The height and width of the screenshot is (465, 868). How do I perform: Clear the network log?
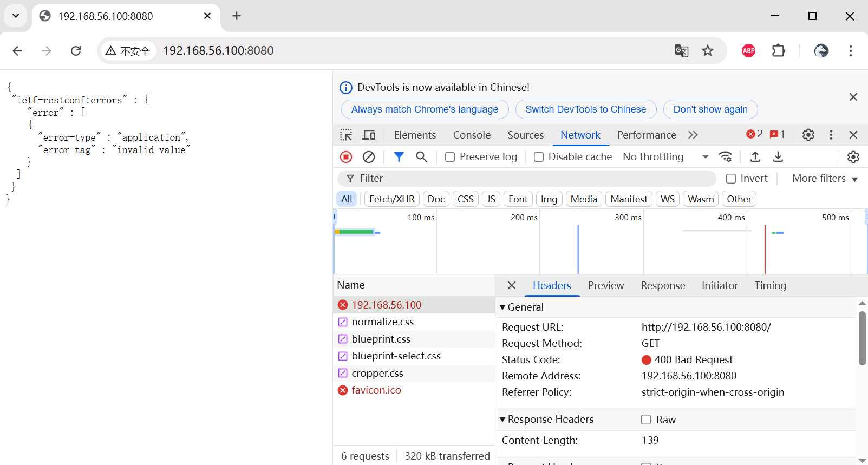369,157
